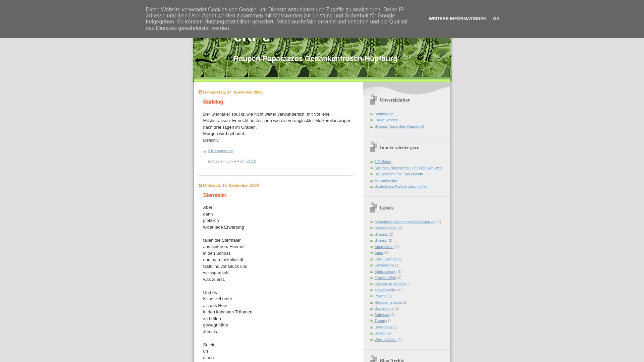Viewport: 644px width, 362px height.
Task: Open the Sterntaler post title
Action: tap(214, 195)
